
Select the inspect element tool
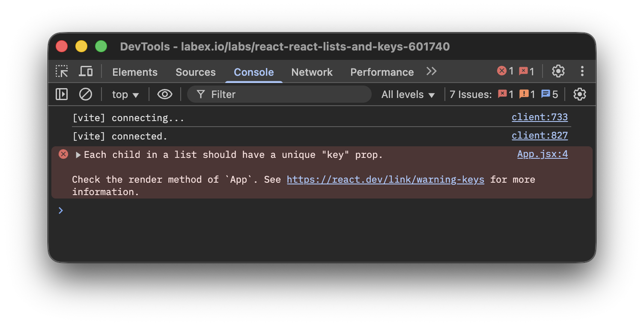(62, 71)
